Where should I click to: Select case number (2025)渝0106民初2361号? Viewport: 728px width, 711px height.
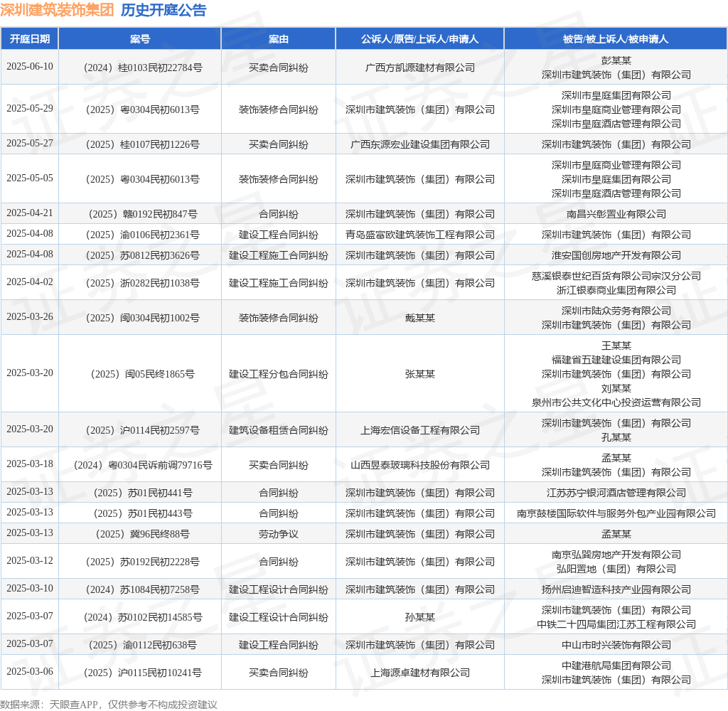pyautogui.click(x=143, y=235)
